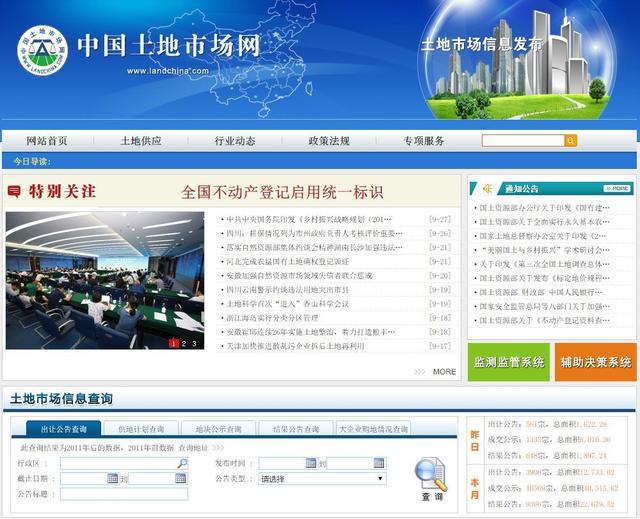Open news 中共中央国务院印发《乡村振兴战略规划
This screenshot has width=640, height=519.
tap(309, 220)
